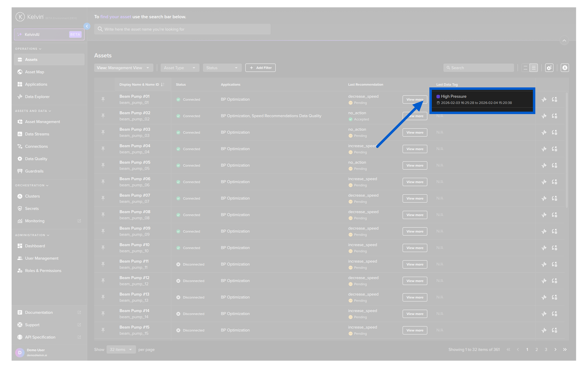Click the Add Filter button

point(260,68)
